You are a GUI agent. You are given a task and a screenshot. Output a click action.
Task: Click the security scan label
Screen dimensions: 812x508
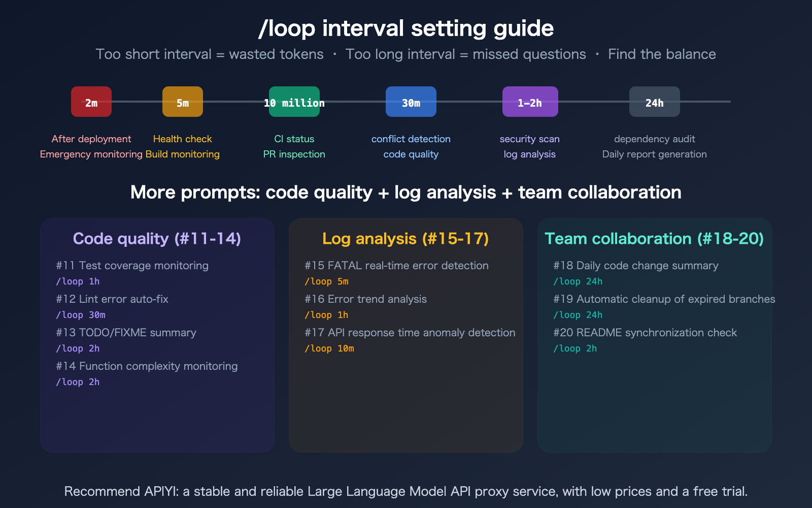click(530, 139)
